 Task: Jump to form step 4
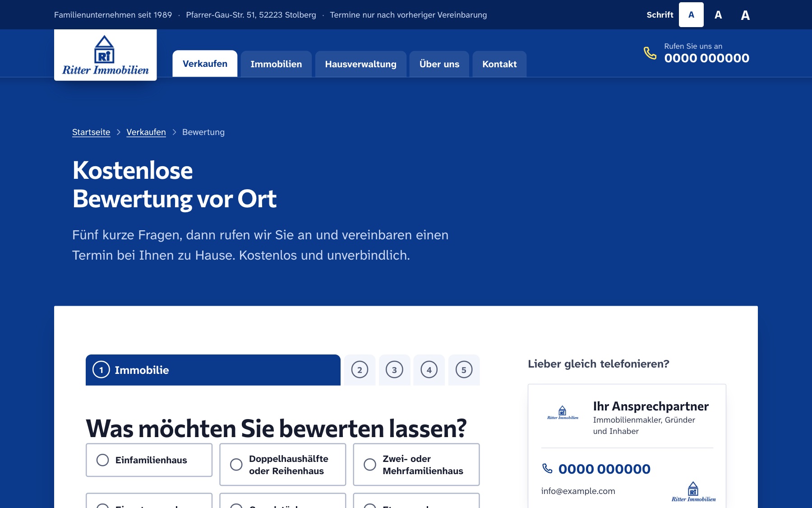pos(429,370)
